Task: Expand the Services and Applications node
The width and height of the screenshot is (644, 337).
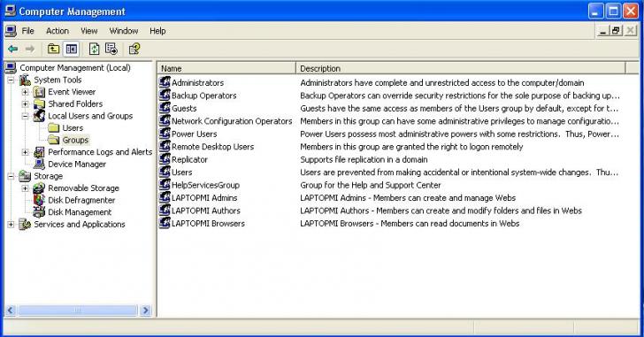Action: (11, 225)
